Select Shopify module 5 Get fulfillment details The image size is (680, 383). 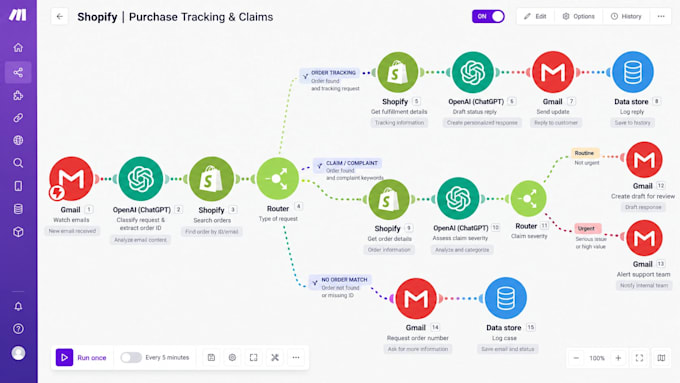(398, 72)
